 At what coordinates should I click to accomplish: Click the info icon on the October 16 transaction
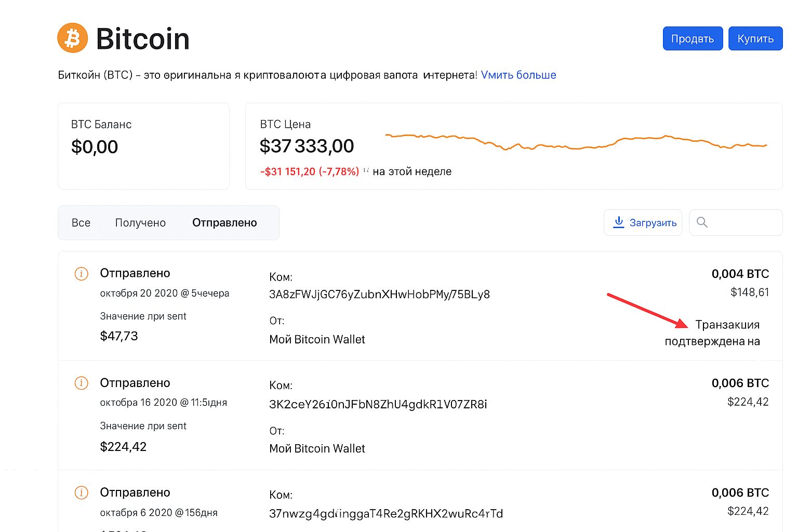(81, 383)
